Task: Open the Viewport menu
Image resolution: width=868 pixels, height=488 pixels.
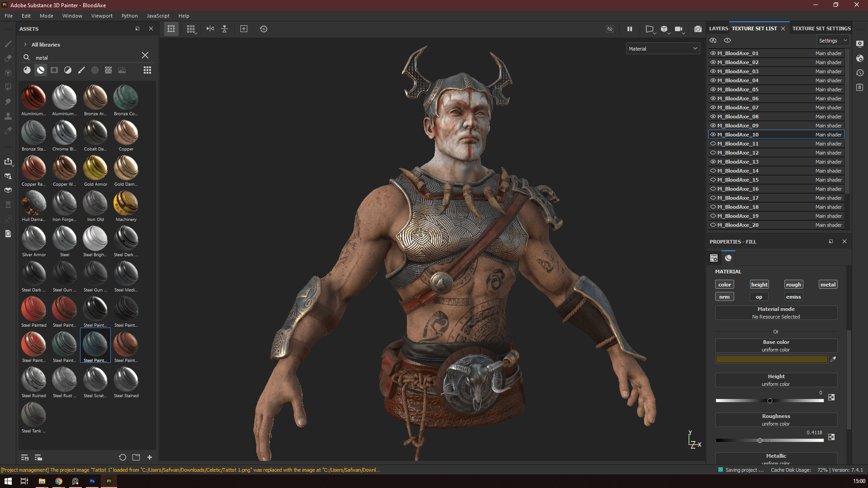Action: [x=102, y=16]
